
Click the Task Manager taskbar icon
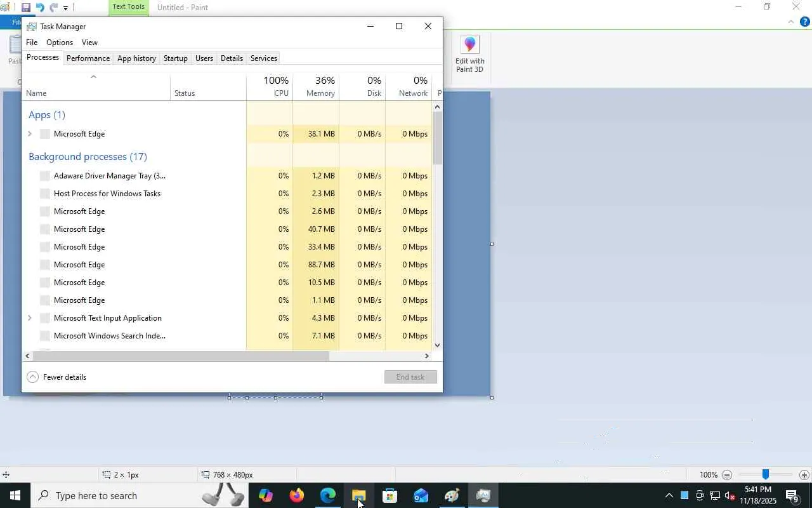coord(483,495)
